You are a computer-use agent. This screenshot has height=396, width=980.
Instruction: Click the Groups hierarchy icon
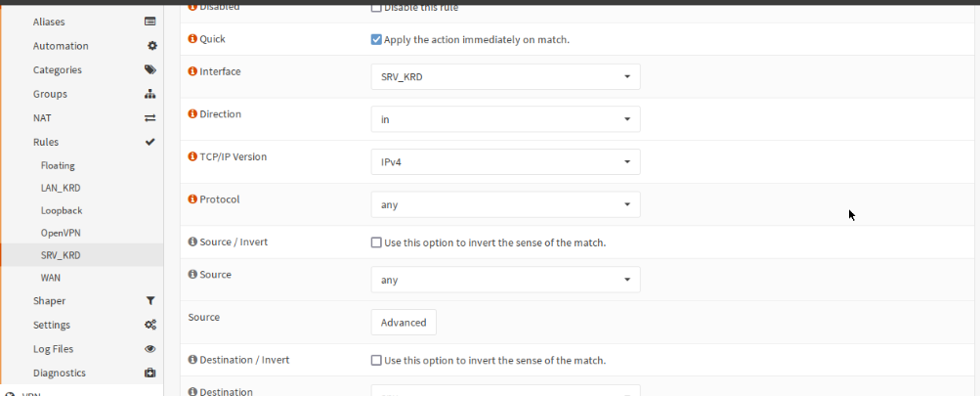pos(150,94)
